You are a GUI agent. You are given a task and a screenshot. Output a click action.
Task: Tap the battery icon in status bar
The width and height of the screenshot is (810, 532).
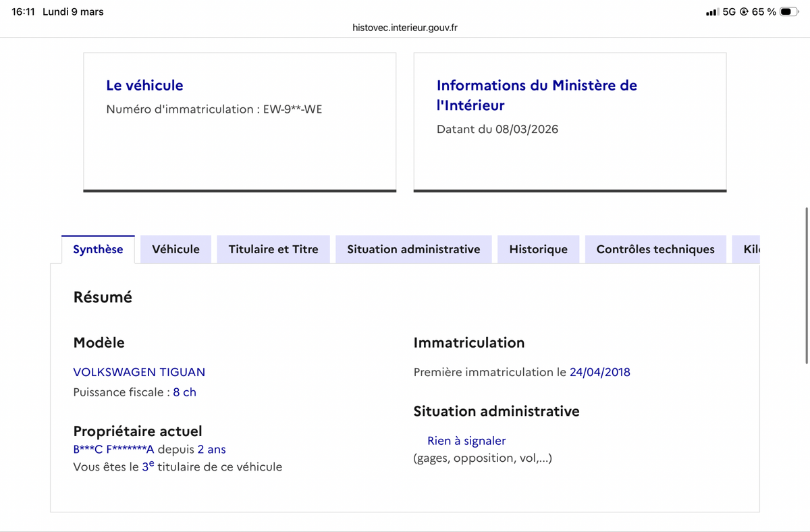[x=789, y=11]
